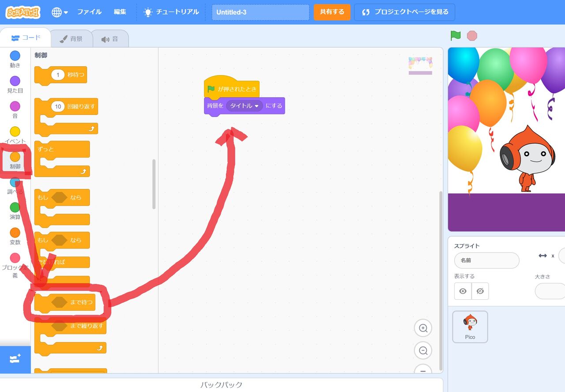Switch to the 音 sound tab
565x392 pixels.
[x=110, y=39]
